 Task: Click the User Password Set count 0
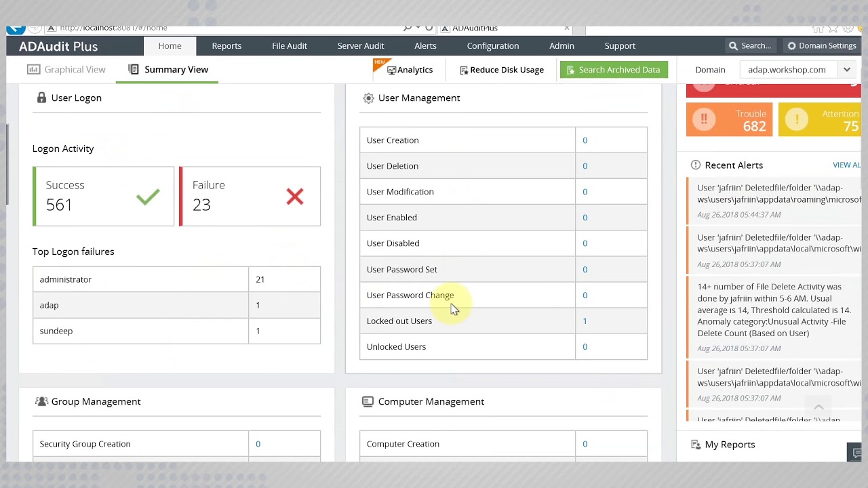pyautogui.click(x=585, y=269)
